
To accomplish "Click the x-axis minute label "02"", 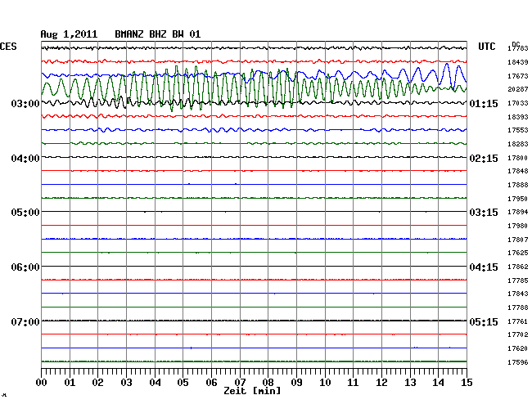I will 97,383.
